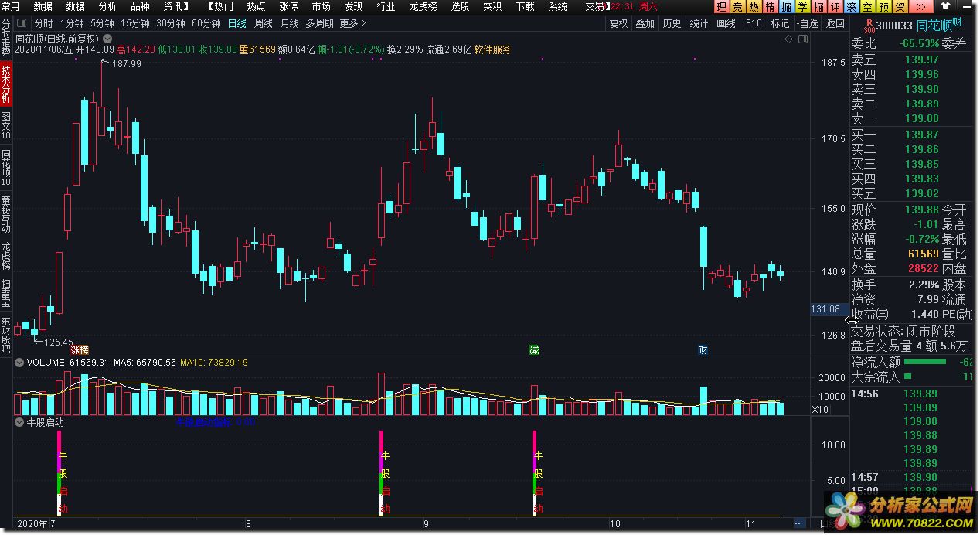The width and height of the screenshot is (980, 535).
Task: Open F10 company info
Action: click(754, 23)
